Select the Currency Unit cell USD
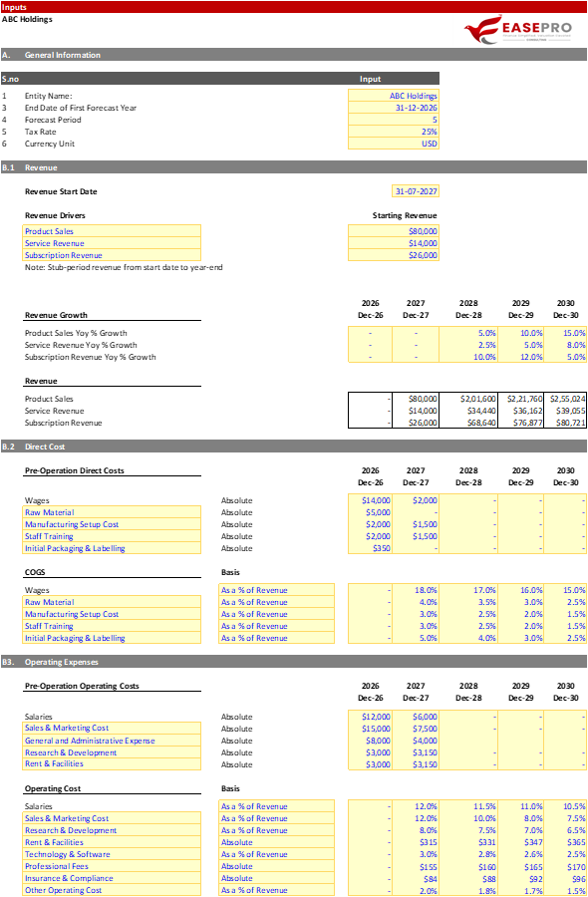This screenshot has height=897, width=588. (x=394, y=144)
